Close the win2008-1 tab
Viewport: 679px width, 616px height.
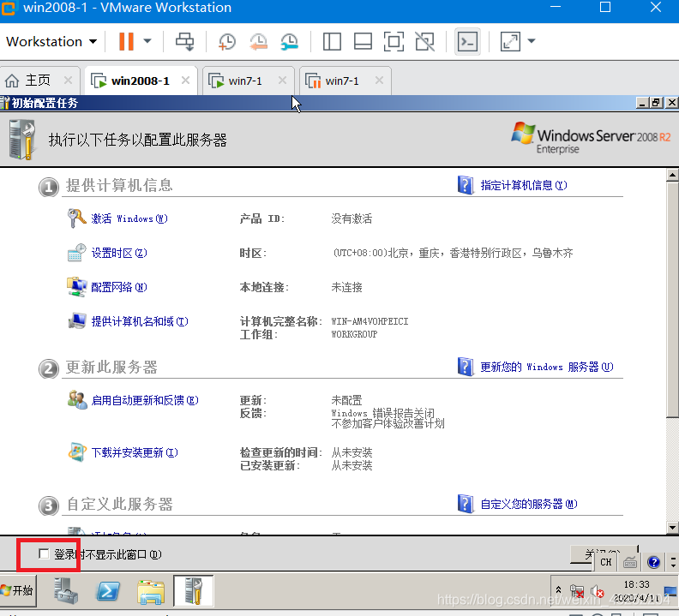[x=185, y=80]
